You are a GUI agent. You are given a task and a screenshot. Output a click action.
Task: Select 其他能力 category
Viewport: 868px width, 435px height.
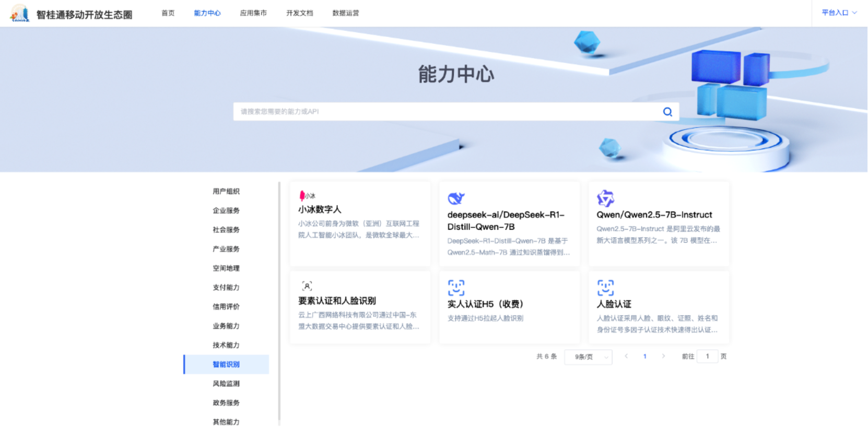click(226, 422)
